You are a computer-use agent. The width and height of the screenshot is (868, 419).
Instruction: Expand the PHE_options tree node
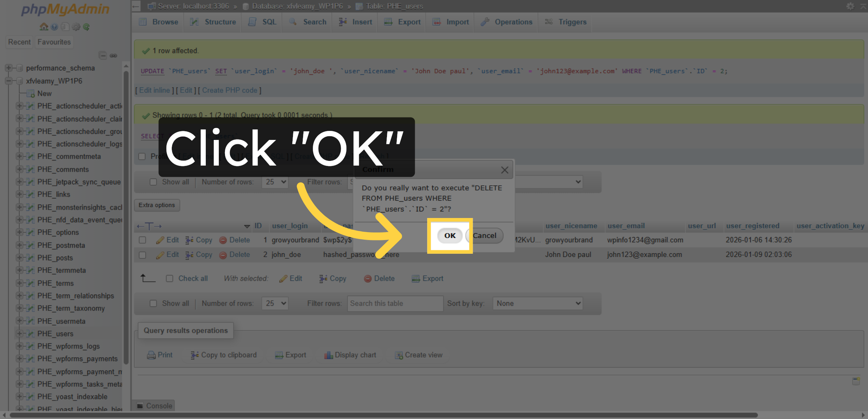pyautogui.click(x=19, y=232)
